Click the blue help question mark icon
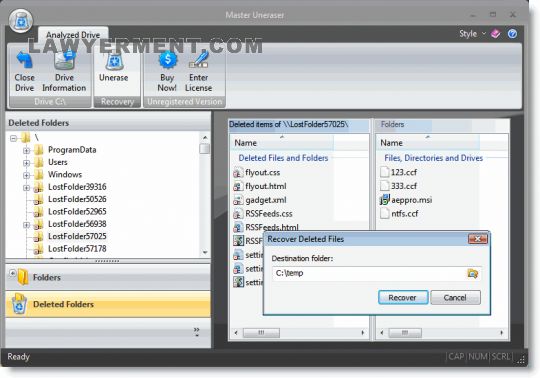 coord(512,34)
